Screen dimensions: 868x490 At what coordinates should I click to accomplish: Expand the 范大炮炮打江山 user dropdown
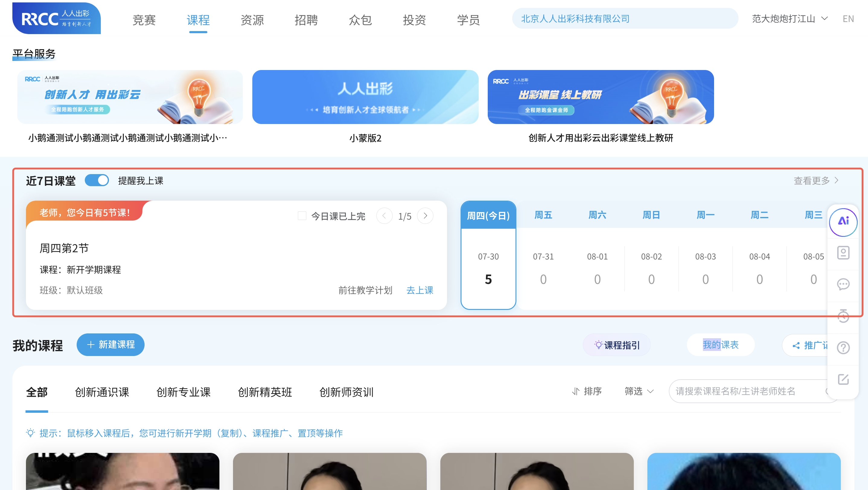(x=790, y=18)
